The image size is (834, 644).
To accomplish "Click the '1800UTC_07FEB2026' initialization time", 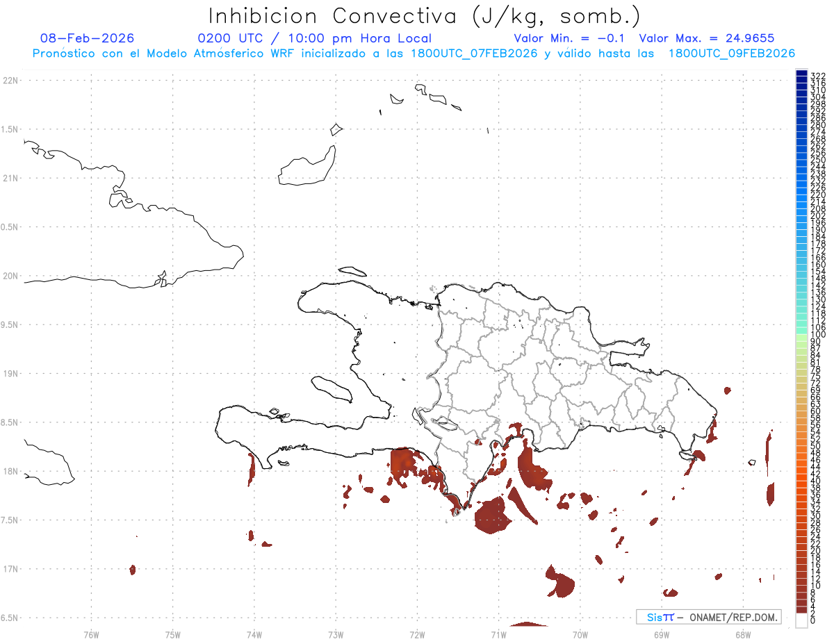I will click(x=473, y=53).
